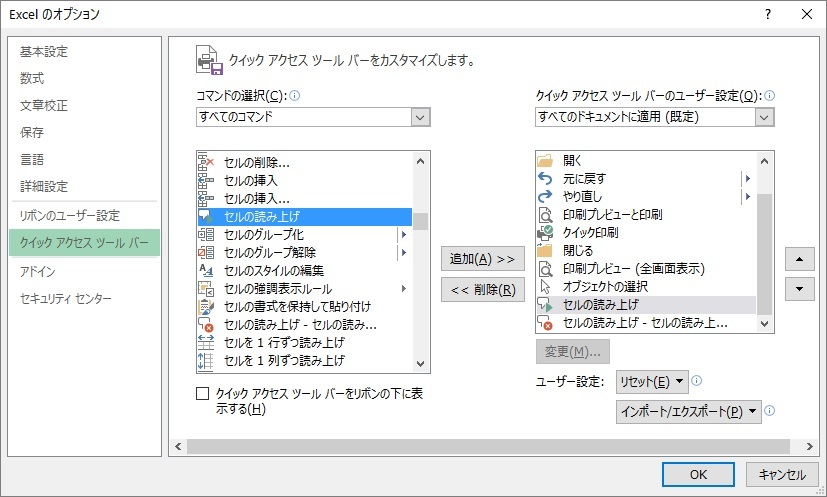Click the セルの書式を保持して貼り付け icon
Screen dimensions: 827x497
pos(206,307)
